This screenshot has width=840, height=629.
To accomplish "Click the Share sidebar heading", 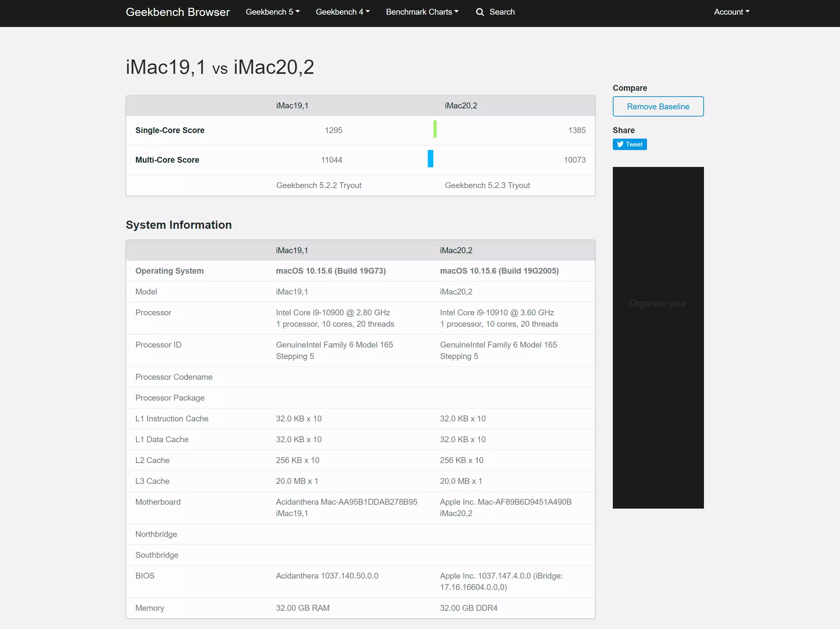I will pyautogui.click(x=623, y=130).
